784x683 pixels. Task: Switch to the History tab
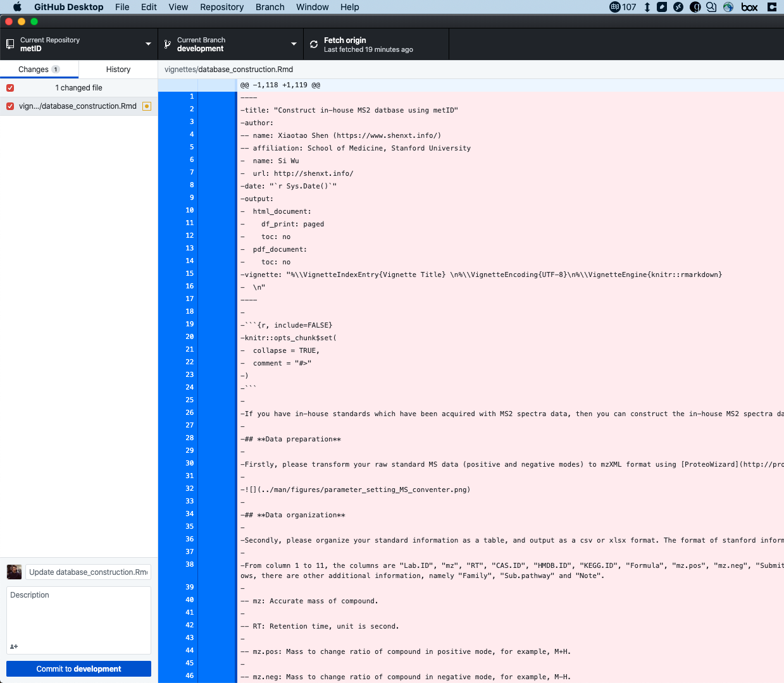coord(118,70)
